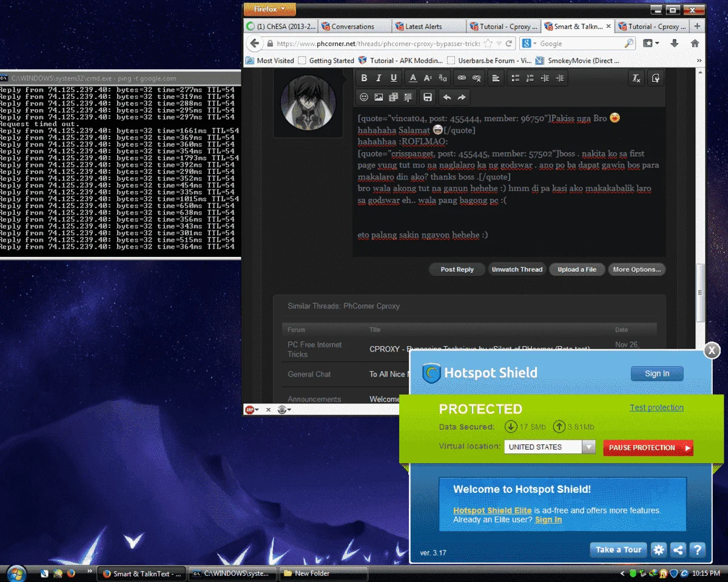This screenshot has height=582, width=728.
Task: Click Sign In on Hotspot Shield
Action: [657, 373]
